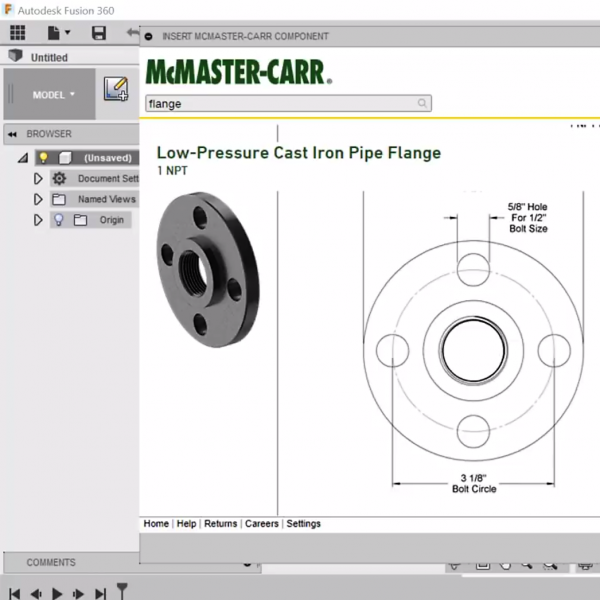Screen dimensions: 600x600
Task: Open the data panel grid icon
Action: click(x=17, y=33)
